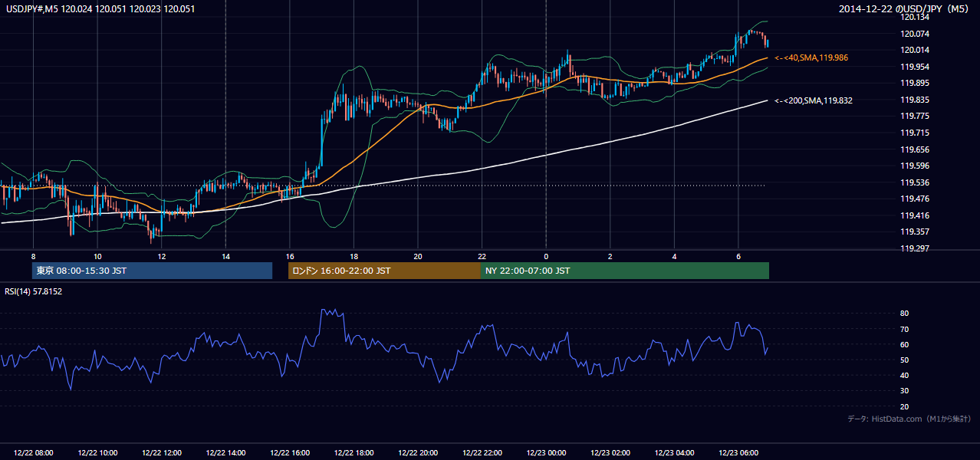Click the 12/22 20:00 date label
Viewport: 980px width, 460px height.
(418, 453)
